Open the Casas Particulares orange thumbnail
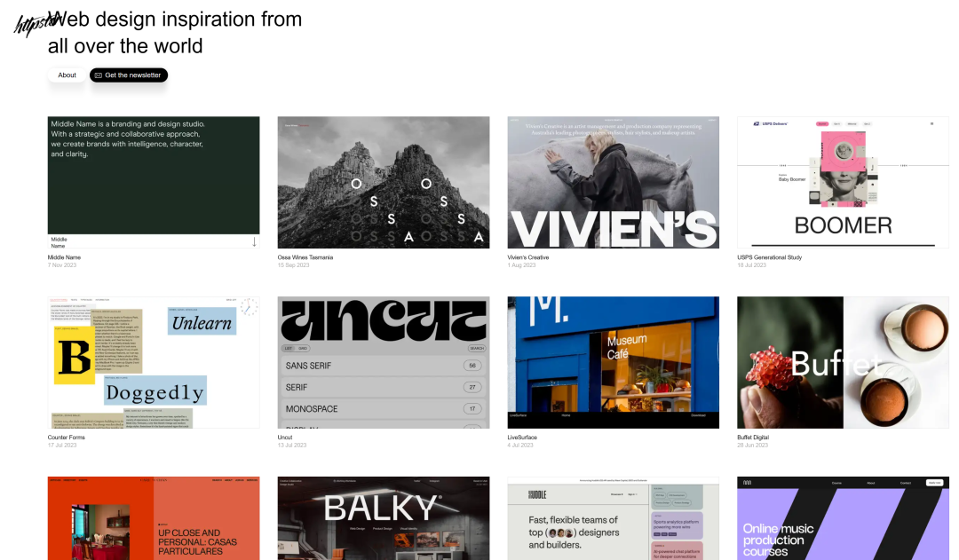The width and height of the screenshot is (959, 560). tap(154, 518)
